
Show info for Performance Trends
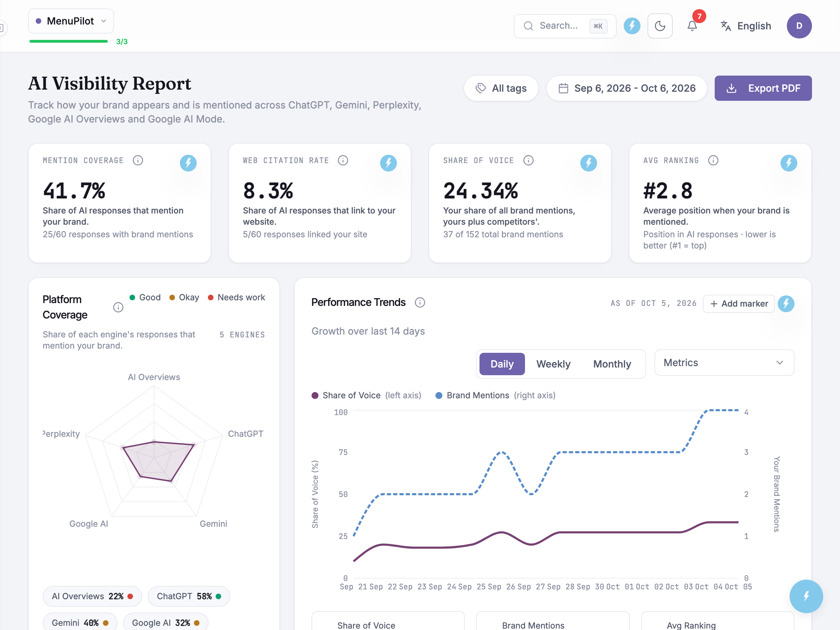[x=420, y=302]
